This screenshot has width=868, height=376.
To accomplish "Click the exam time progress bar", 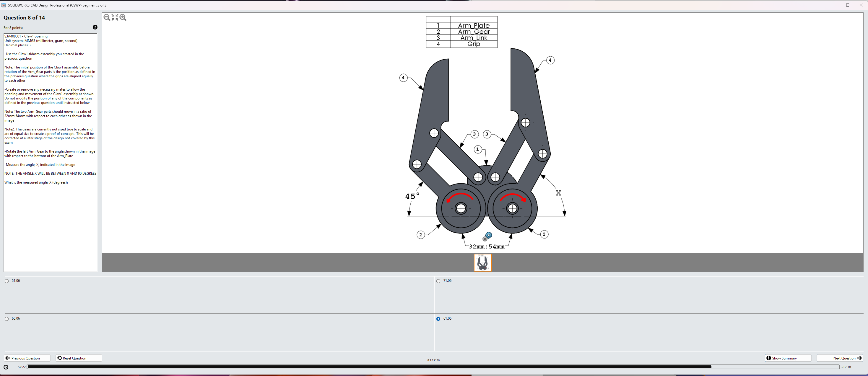I will click(433, 367).
